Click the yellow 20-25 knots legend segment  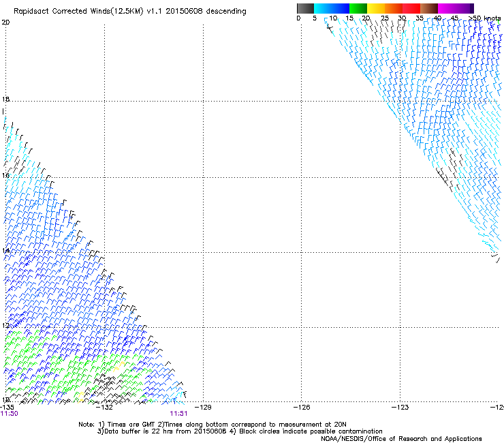coord(376,8)
